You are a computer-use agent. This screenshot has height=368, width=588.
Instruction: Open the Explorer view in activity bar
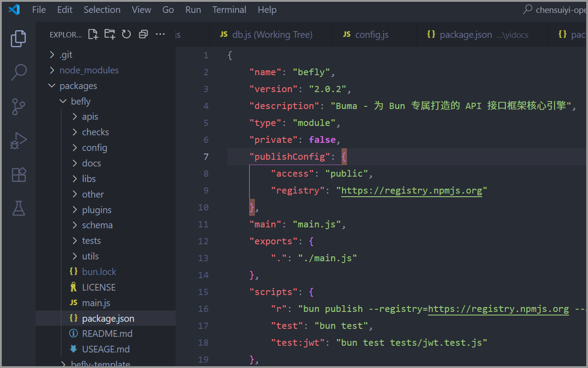coord(18,39)
